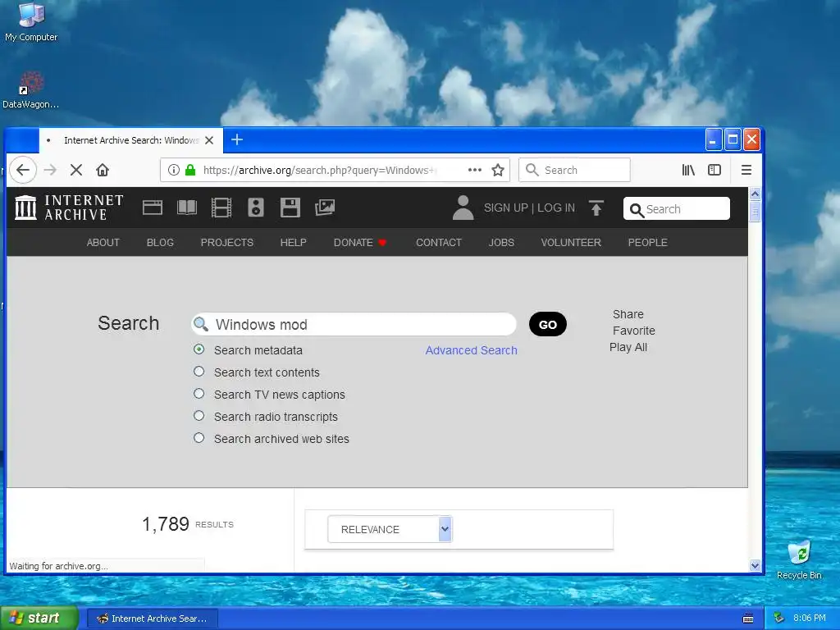
Task: Open the Software floppy disk icon
Action: point(290,208)
